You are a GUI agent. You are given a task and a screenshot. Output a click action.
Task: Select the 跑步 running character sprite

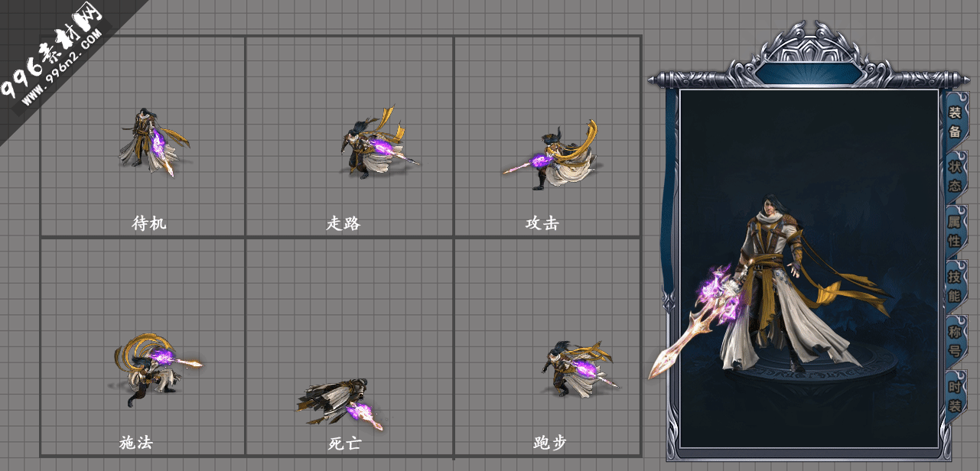pos(579,369)
